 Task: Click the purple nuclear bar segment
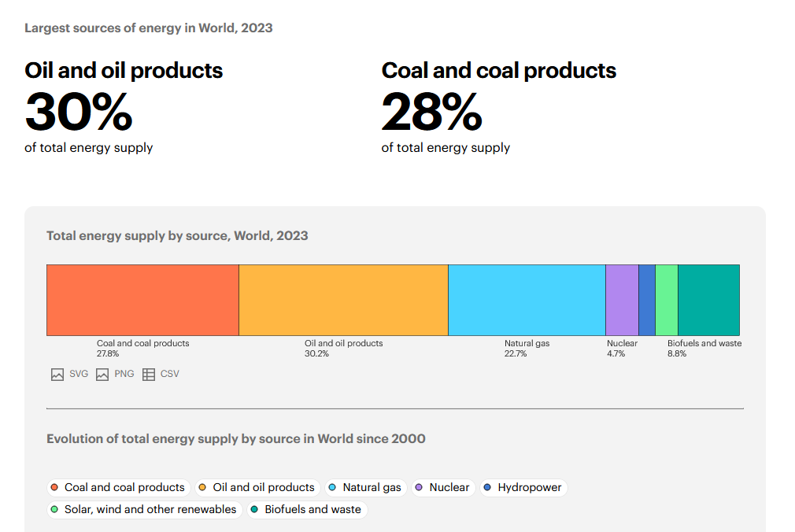622,300
